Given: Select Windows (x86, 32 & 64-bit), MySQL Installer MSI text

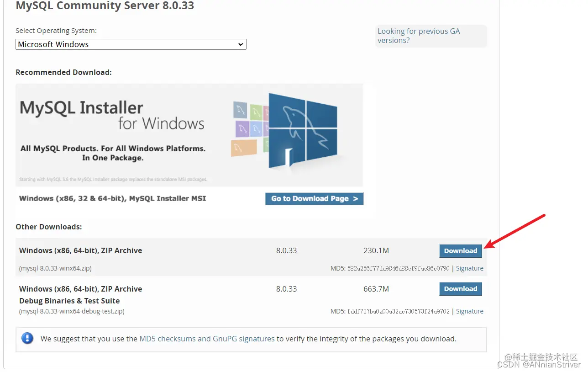Looking at the screenshot, I should (x=112, y=198).
